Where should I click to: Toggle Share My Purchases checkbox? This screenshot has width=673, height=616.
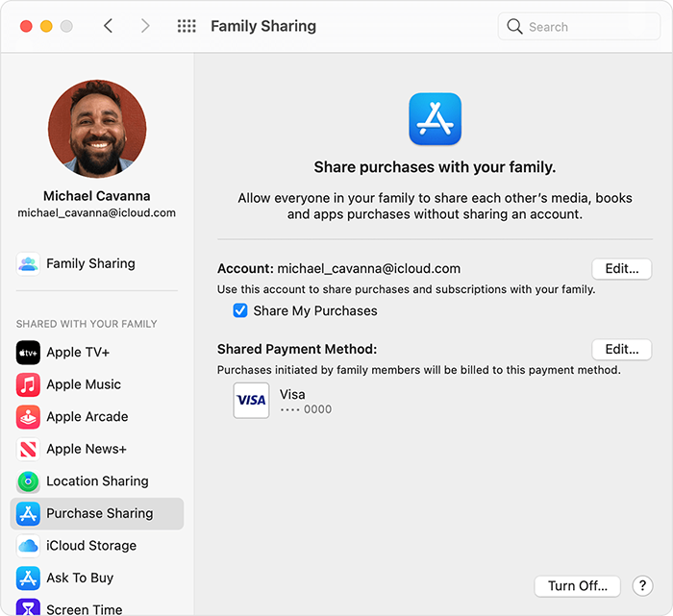click(240, 310)
